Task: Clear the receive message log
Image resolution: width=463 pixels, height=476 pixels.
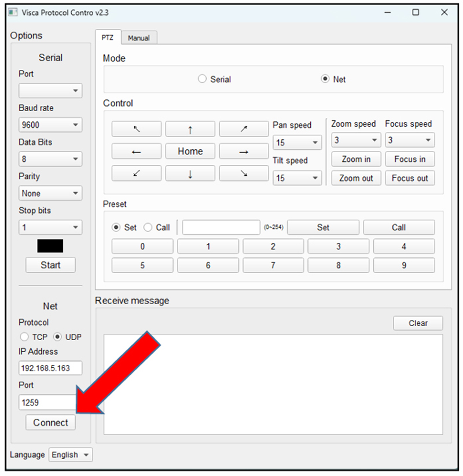Action: pyautogui.click(x=418, y=323)
